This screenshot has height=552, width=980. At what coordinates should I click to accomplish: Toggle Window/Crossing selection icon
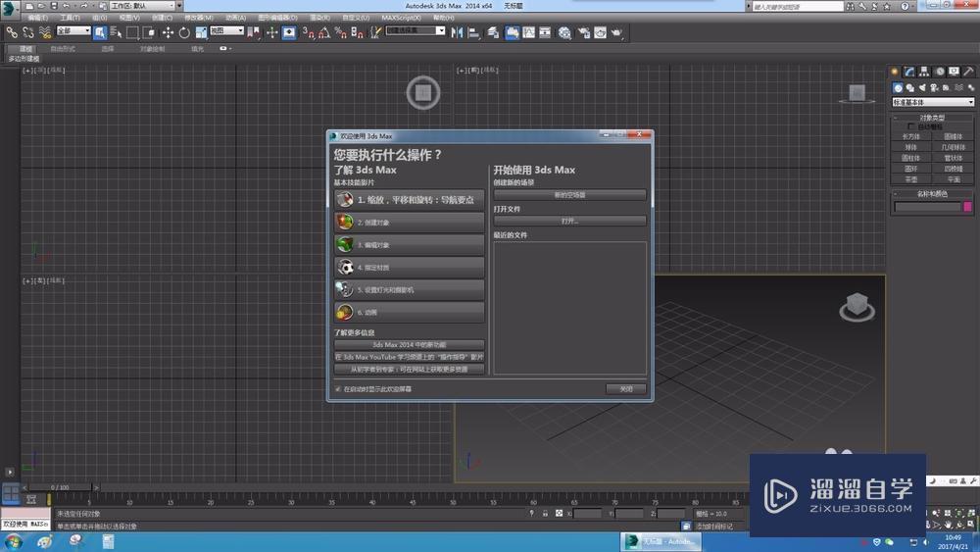coord(149,32)
